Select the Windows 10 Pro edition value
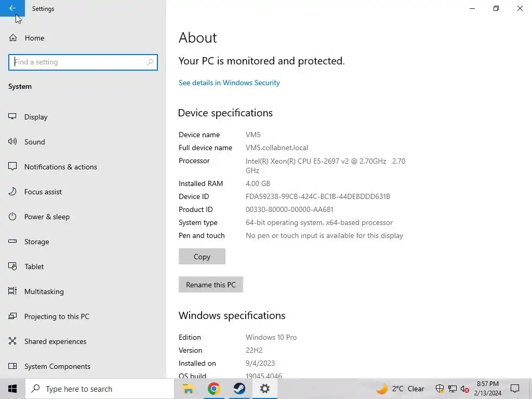The image size is (532, 399). point(271,337)
